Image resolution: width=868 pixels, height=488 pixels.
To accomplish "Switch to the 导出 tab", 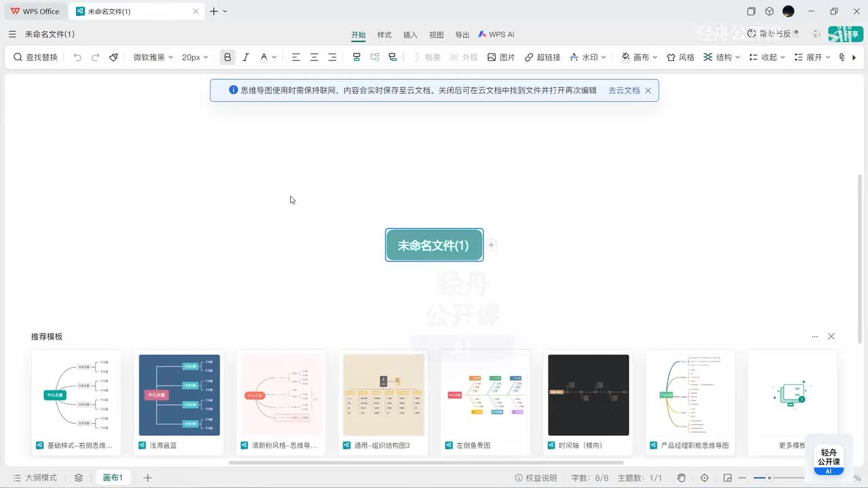I will pos(462,35).
